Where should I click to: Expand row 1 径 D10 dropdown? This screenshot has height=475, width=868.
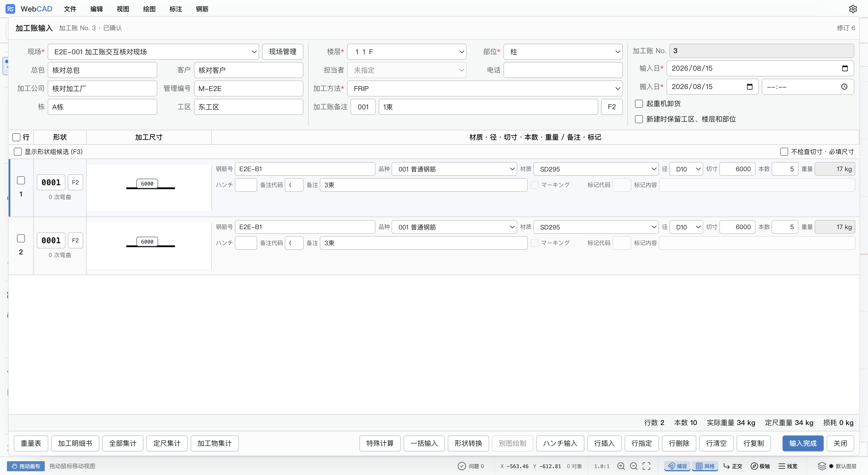pos(686,169)
